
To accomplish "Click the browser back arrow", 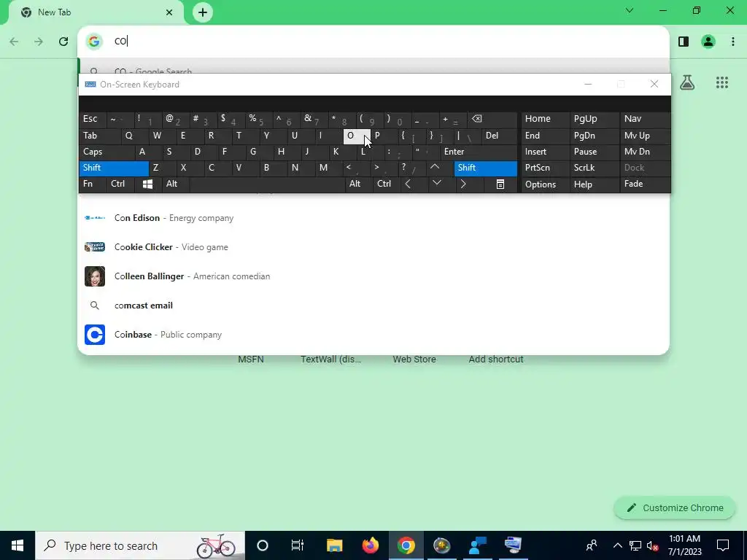I will coord(15,42).
